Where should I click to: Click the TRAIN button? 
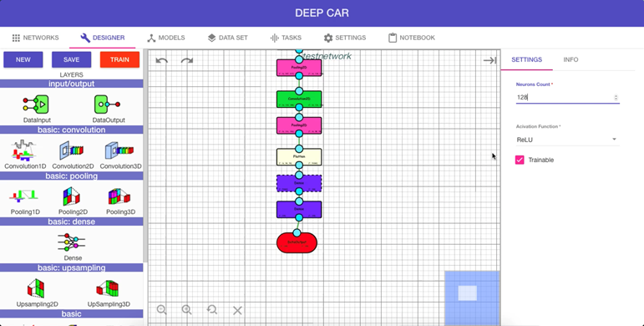[119, 59]
